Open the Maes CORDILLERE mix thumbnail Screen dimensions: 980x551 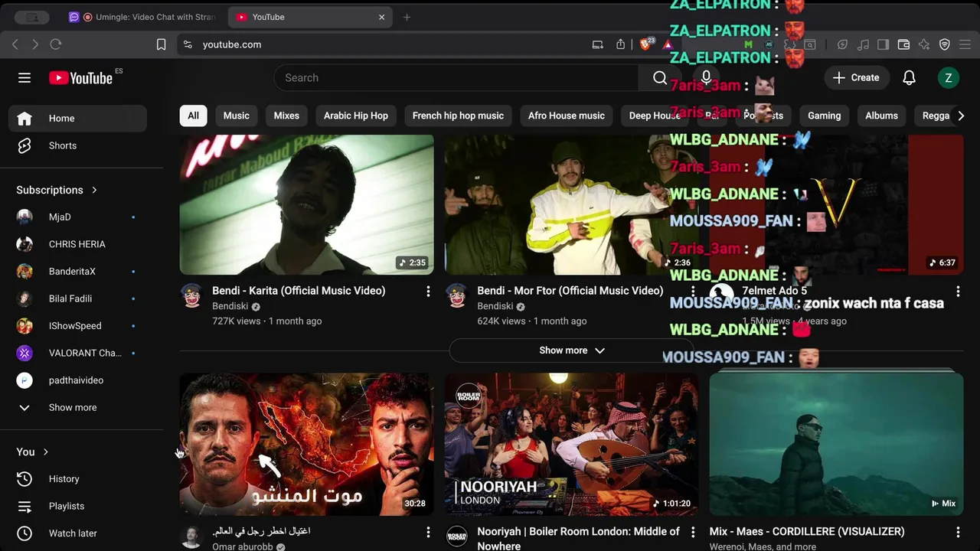pos(836,444)
